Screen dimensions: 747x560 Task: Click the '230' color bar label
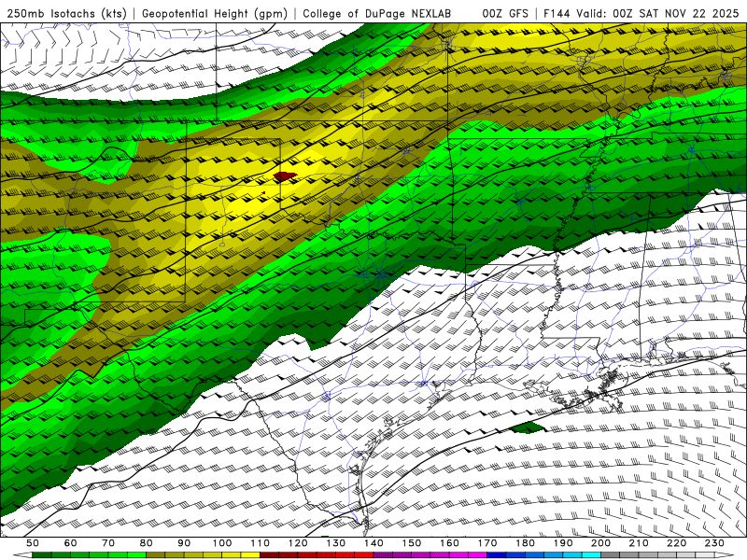click(714, 543)
